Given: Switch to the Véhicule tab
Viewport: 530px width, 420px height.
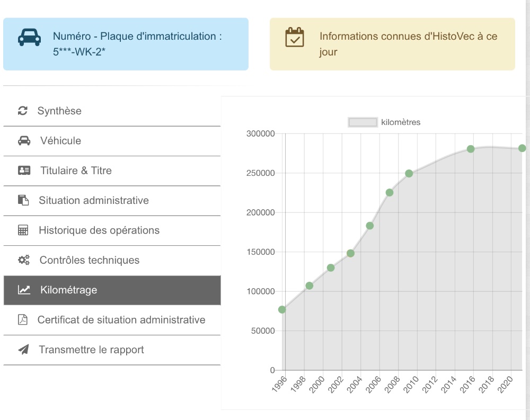Looking at the screenshot, I should tap(60, 141).
